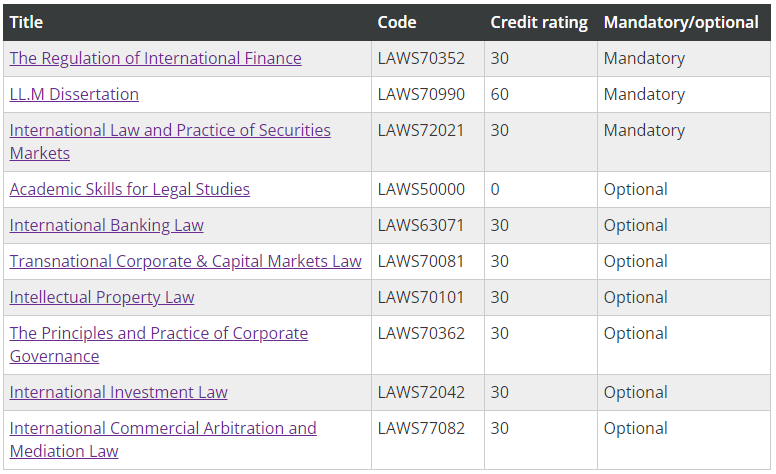Open the LL.M Dissertation course link
The width and height of the screenshot is (776, 474).
point(74,94)
